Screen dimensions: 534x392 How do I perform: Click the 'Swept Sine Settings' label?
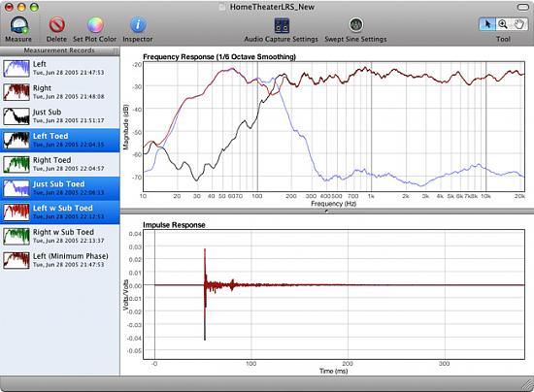[x=355, y=39]
